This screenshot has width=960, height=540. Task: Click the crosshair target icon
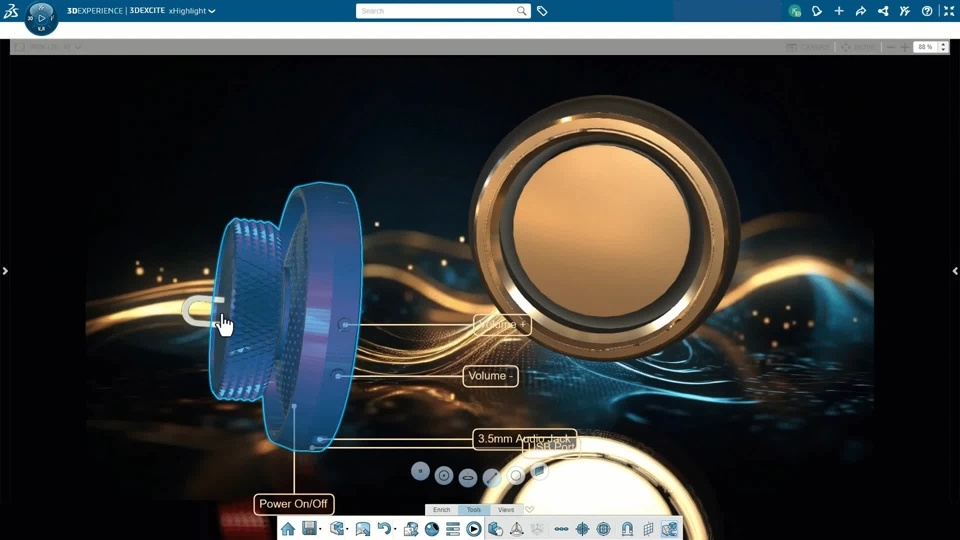(x=582, y=529)
